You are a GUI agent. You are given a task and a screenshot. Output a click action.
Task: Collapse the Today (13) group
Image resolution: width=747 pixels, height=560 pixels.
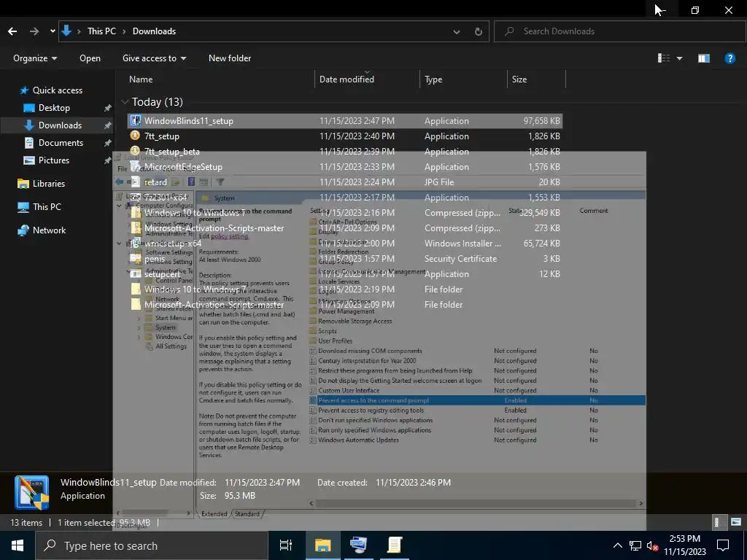pos(125,102)
